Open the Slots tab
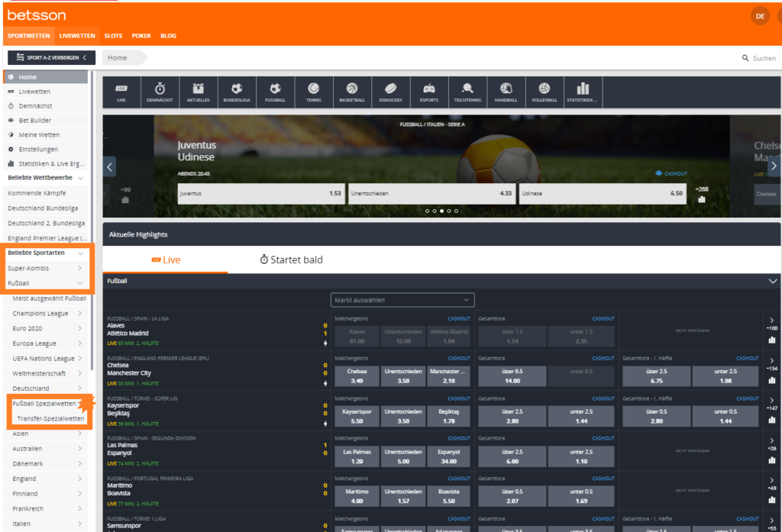This screenshot has height=532, width=782. point(113,36)
